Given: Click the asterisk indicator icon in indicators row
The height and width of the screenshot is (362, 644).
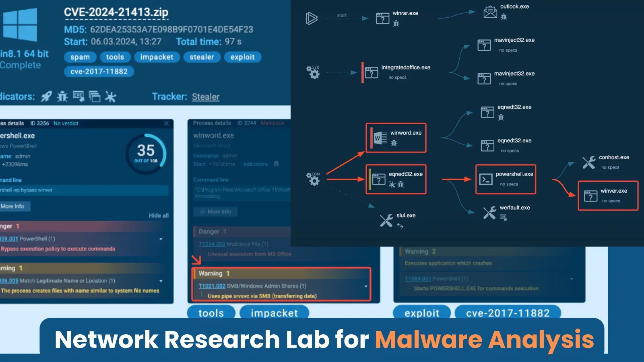Looking at the screenshot, I should (x=110, y=97).
